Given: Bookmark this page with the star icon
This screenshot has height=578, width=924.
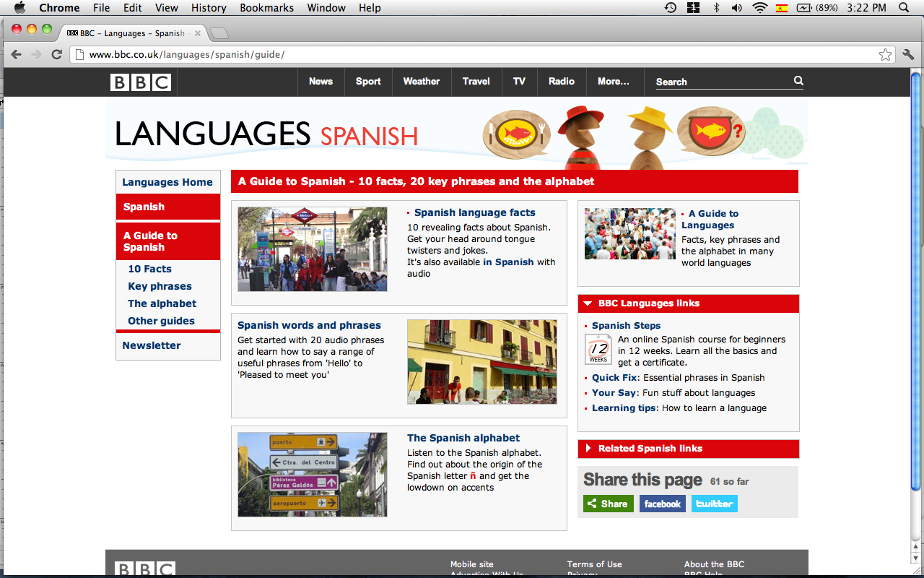Looking at the screenshot, I should (885, 55).
